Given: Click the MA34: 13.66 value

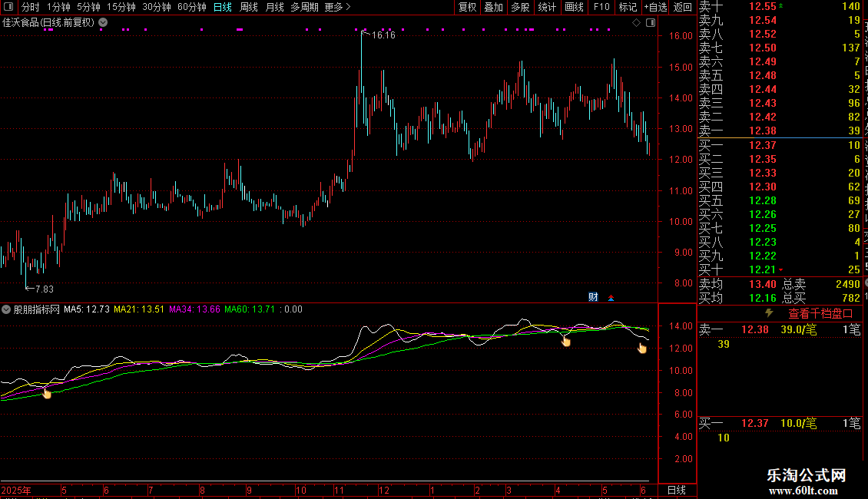Looking at the screenshot, I should pyautogui.click(x=194, y=309).
